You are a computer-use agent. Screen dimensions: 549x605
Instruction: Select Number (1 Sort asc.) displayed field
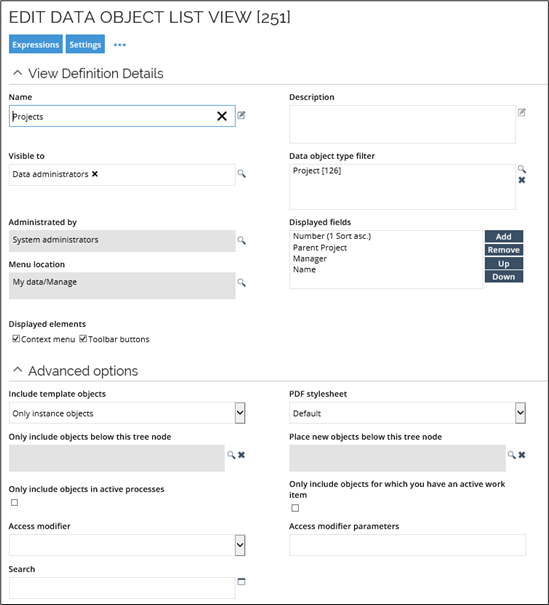[332, 236]
